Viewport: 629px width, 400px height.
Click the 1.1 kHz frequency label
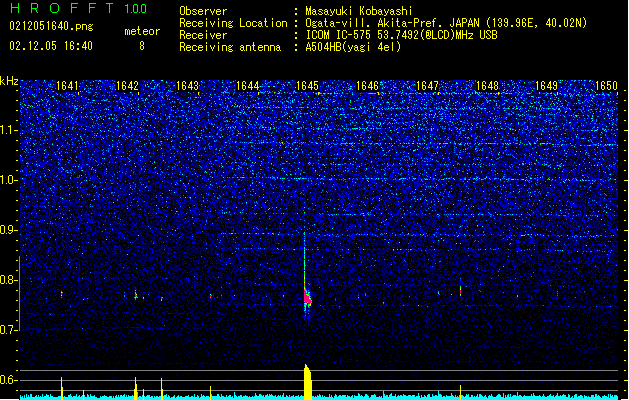(x=8, y=130)
